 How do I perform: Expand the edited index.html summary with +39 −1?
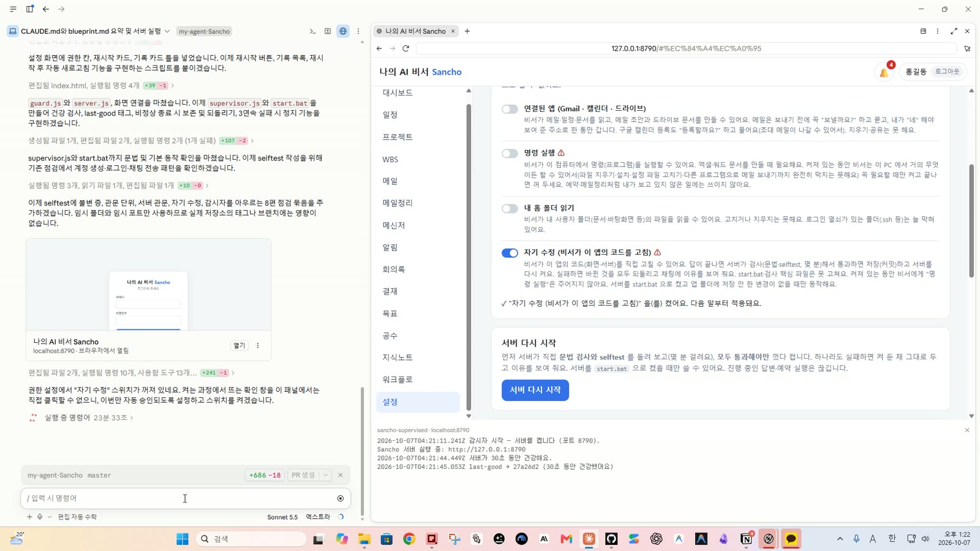101,86
